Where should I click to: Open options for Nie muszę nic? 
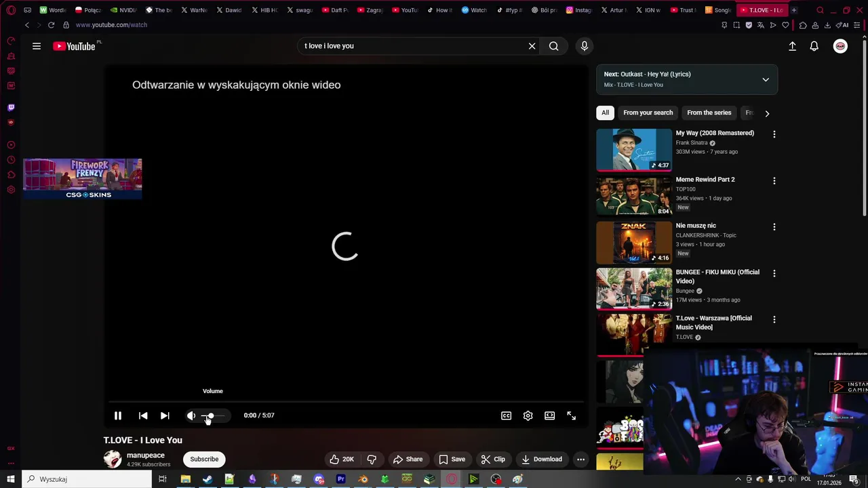[x=774, y=227]
